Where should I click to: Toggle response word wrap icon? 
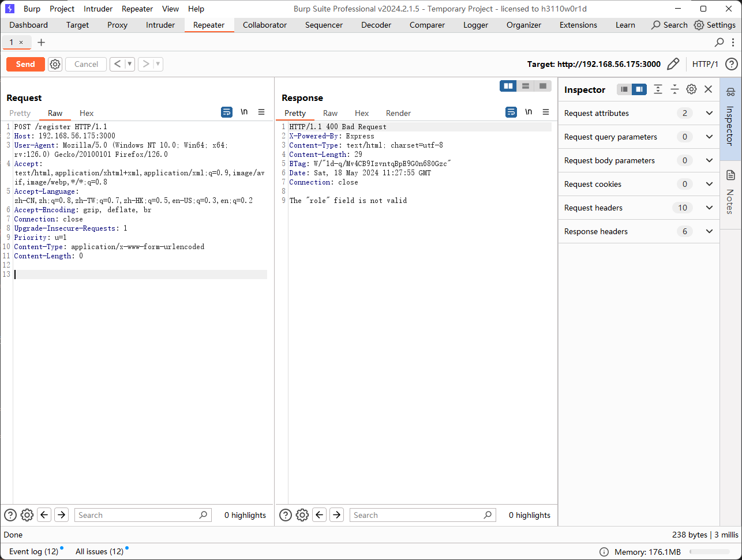511,112
